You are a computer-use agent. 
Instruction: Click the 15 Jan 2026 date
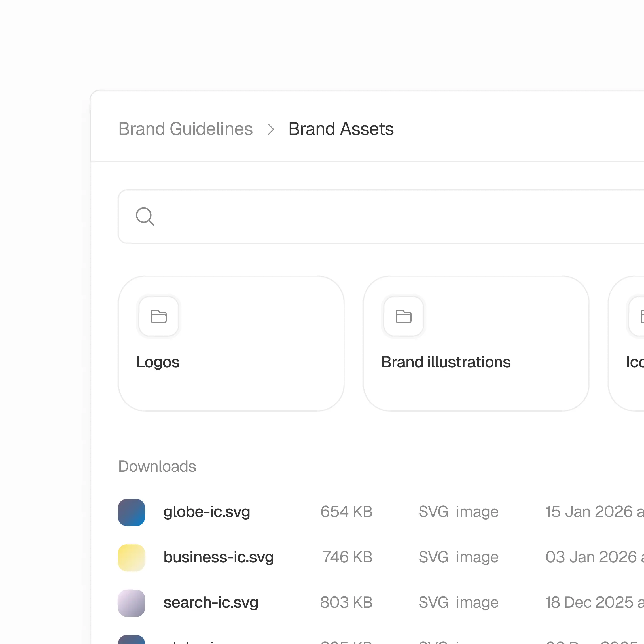[x=589, y=512]
